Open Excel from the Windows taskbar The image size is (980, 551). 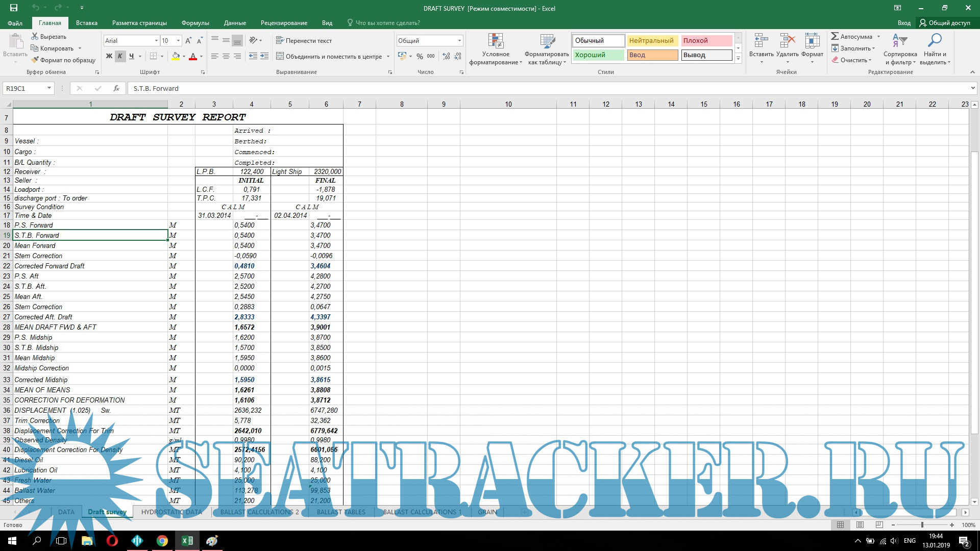(187, 541)
